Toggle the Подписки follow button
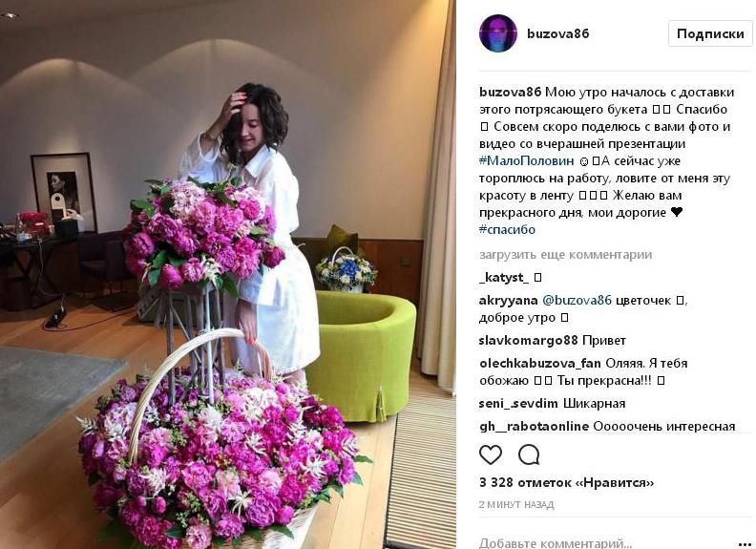Image resolution: width=756 pixels, height=549 pixels. [x=710, y=33]
